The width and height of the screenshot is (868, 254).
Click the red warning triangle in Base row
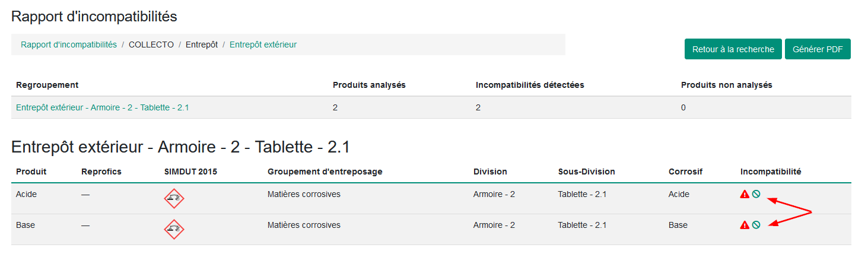[745, 225]
